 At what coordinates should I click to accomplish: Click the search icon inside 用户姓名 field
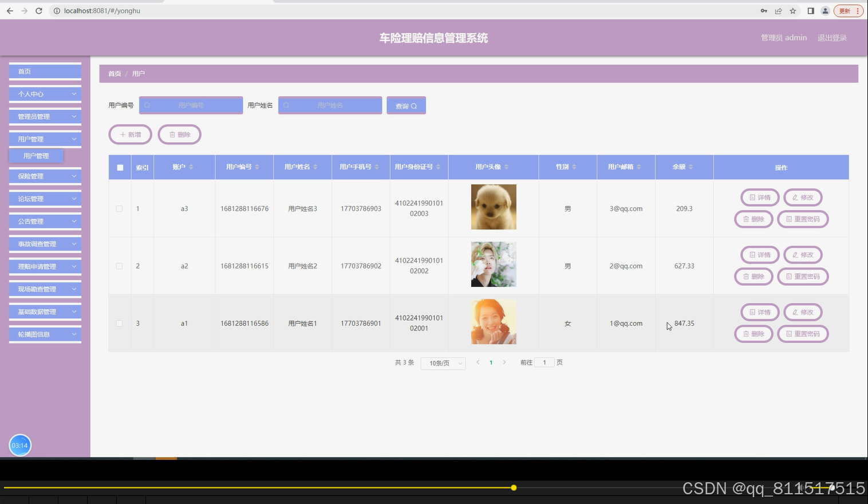pyautogui.click(x=286, y=105)
